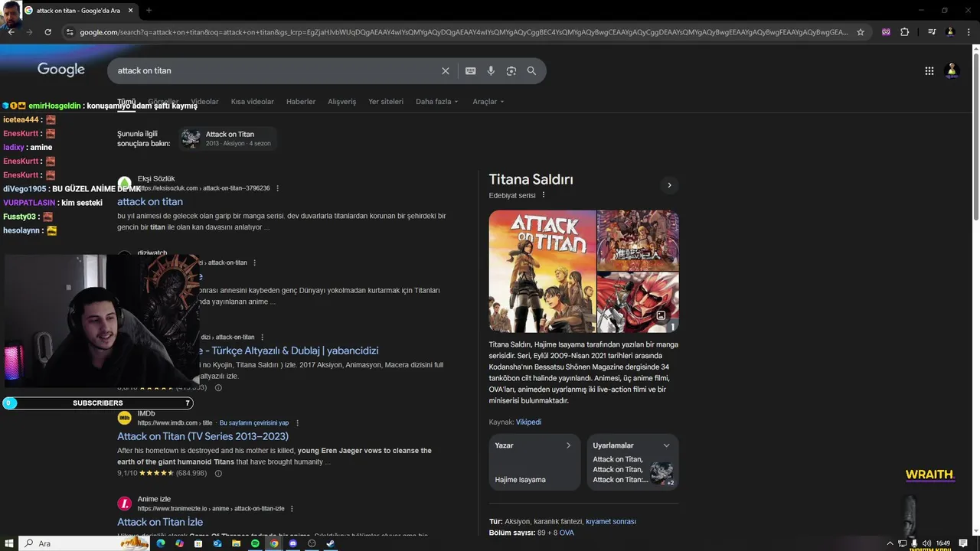This screenshot has height=551, width=980.
Task: Open the Yazar Hajime Isayama card
Action: [534, 462]
